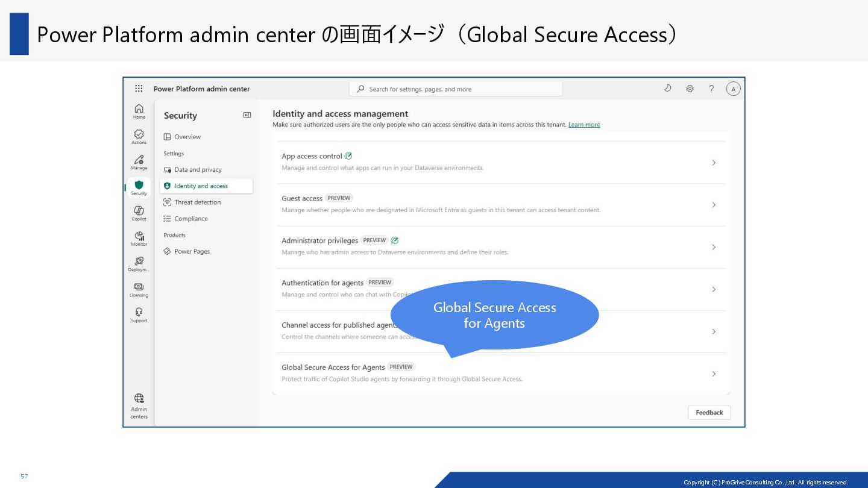Viewport: 868px width, 488px height.
Task: Expand Administrator privileges chevron
Action: coord(714,247)
